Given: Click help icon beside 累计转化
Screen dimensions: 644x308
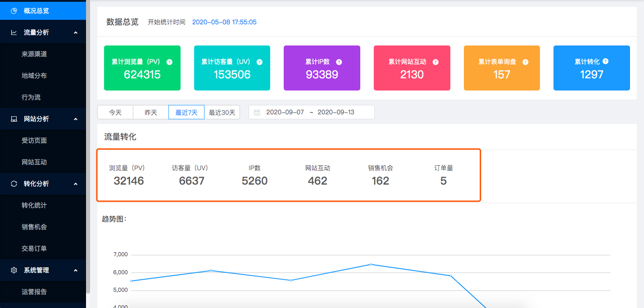Looking at the screenshot, I should (605, 61).
